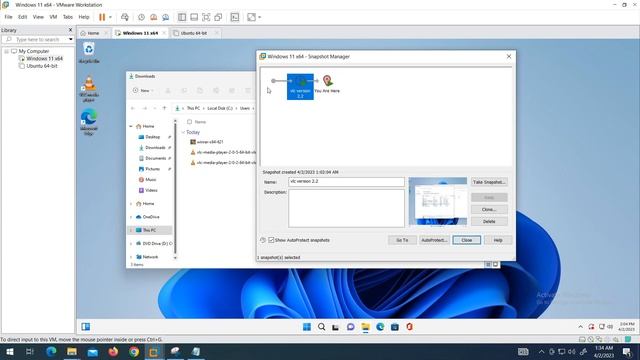Open the Help menu

point(84,17)
